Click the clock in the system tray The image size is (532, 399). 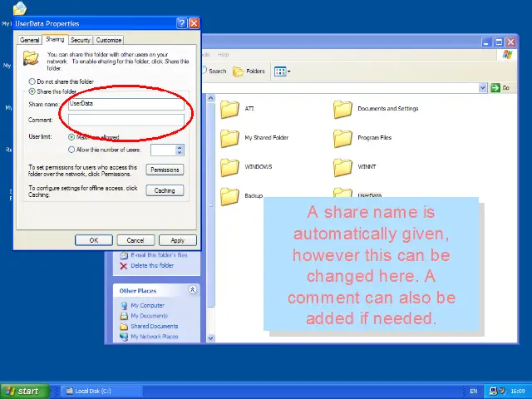click(x=518, y=392)
